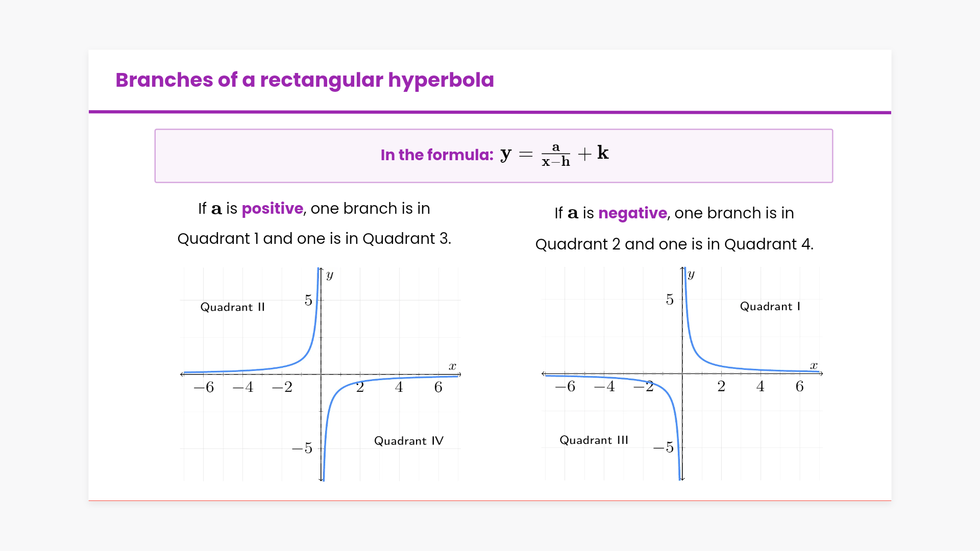Click the purple divider line under the title
This screenshot has height=551, width=980.
coord(490,112)
